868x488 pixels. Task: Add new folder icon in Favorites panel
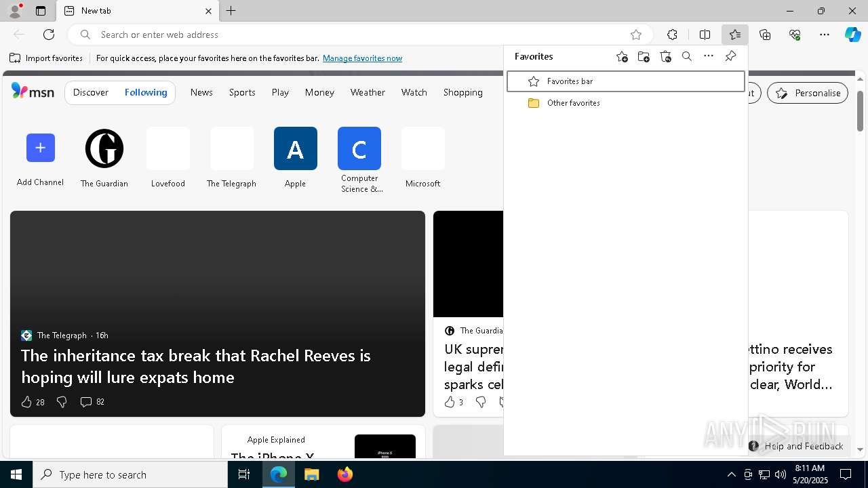644,57
